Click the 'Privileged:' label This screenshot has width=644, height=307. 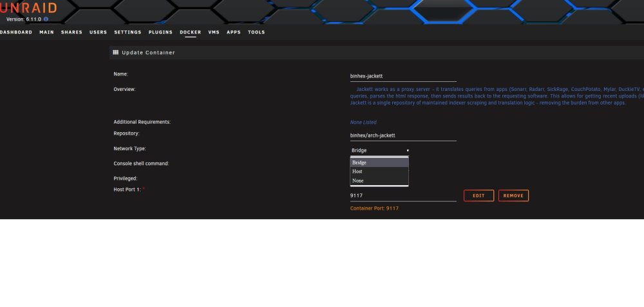coord(126,179)
